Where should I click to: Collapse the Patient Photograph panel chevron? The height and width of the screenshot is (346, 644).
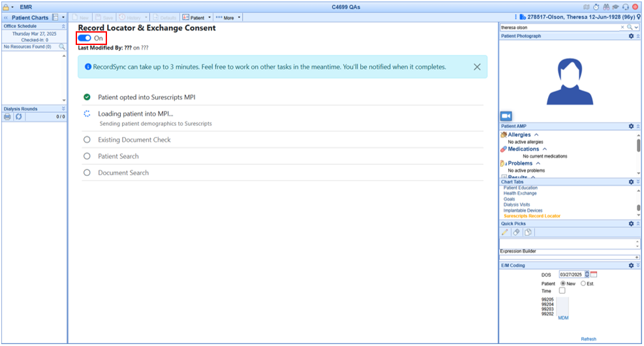pos(638,36)
